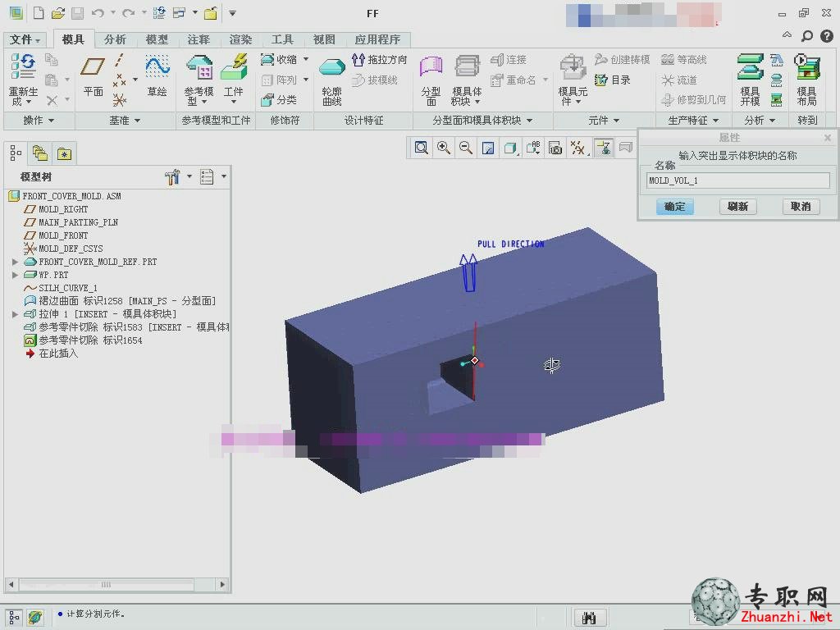Image resolution: width=840 pixels, height=630 pixels.
Task: Click the Model Tree navigator tab icon
Action: [x=16, y=154]
